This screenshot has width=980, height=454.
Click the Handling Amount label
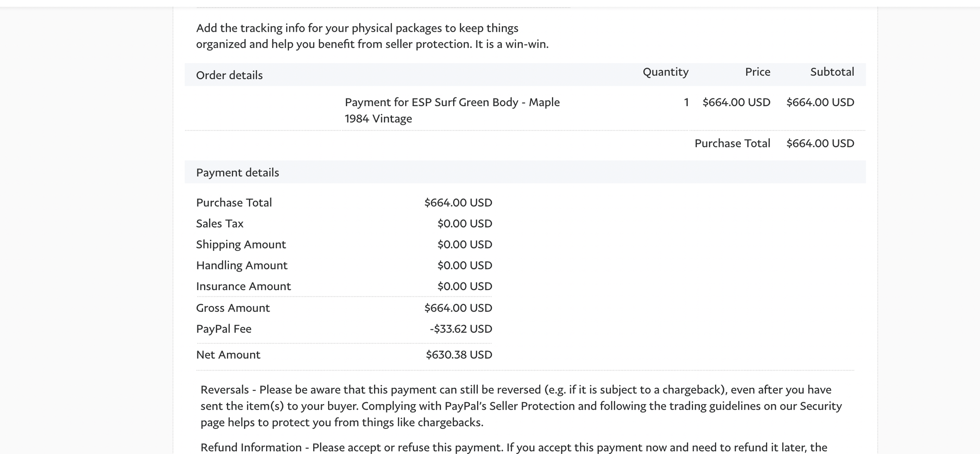coord(242,265)
